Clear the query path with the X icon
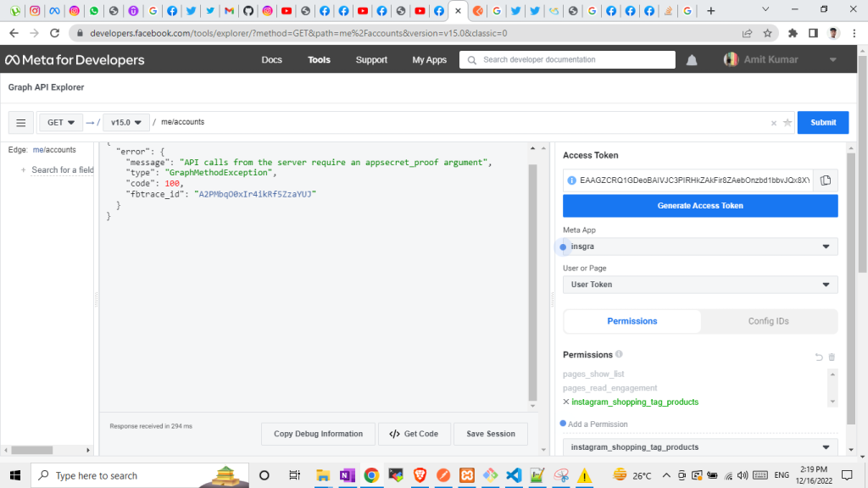The image size is (868, 488). [x=773, y=123]
